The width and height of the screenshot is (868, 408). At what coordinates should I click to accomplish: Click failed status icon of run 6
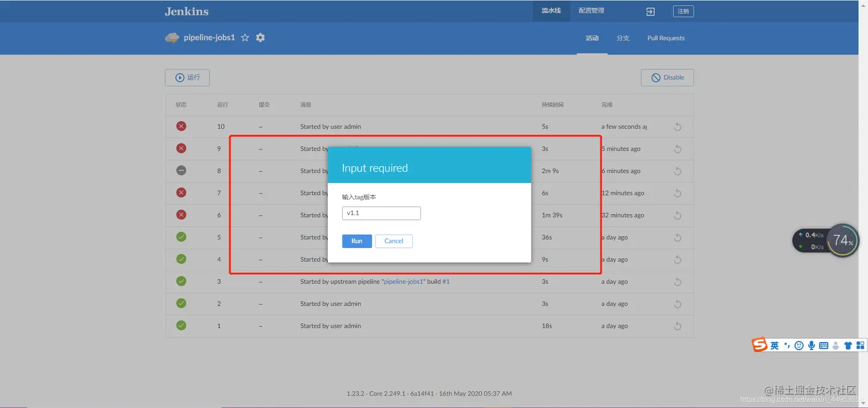point(181,215)
